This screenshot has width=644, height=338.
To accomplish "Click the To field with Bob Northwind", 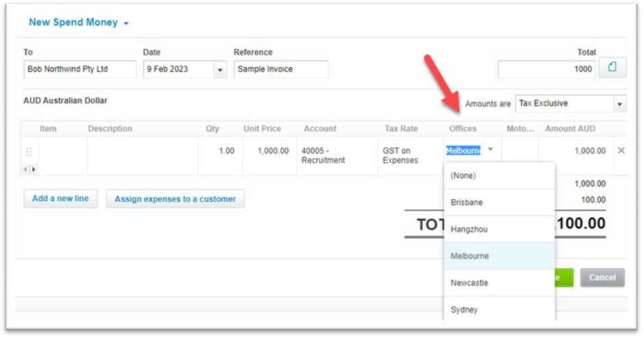I will [x=79, y=69].
